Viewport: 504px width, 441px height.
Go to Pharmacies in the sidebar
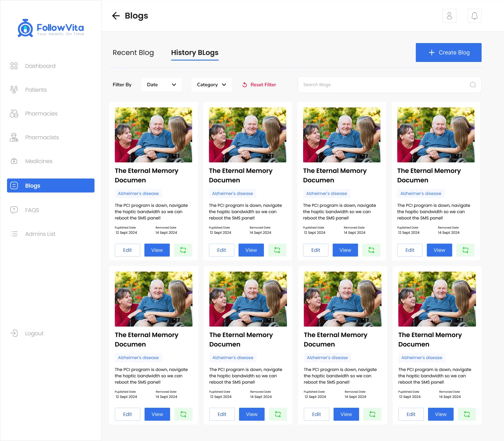(41, 113)
